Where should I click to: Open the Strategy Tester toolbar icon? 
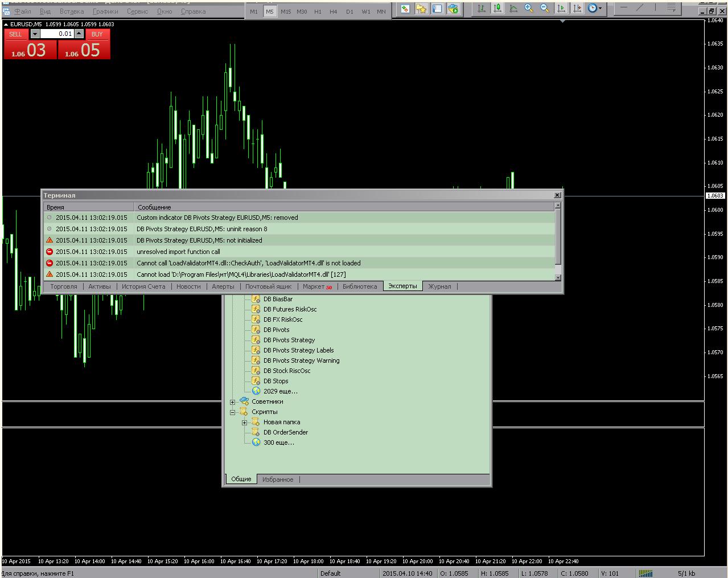[x=453, y=9]
